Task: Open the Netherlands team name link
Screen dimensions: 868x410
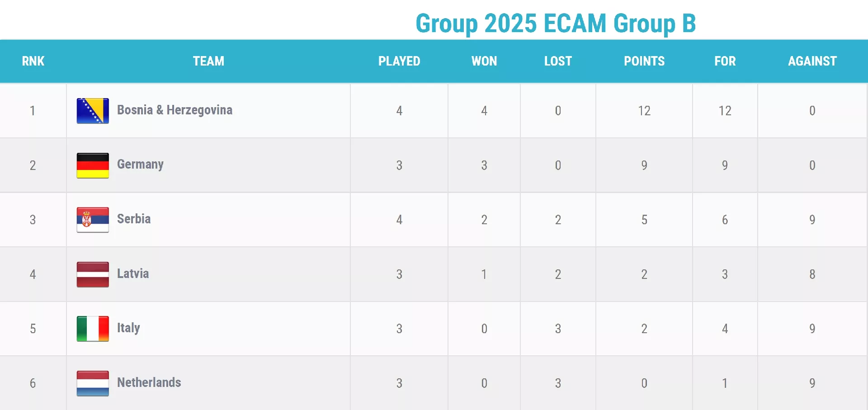Action: pos(149,382)
